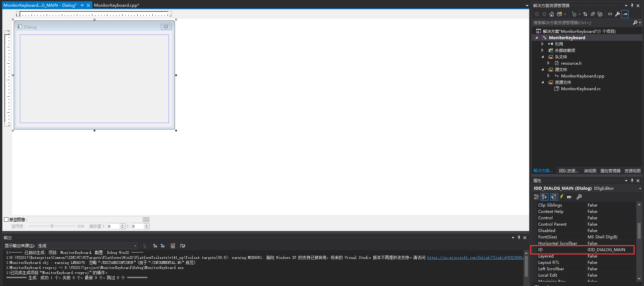This screenshot has width=644, height=286.
Task: Click the Solution Explorer search box
Action: click(582, 22)
